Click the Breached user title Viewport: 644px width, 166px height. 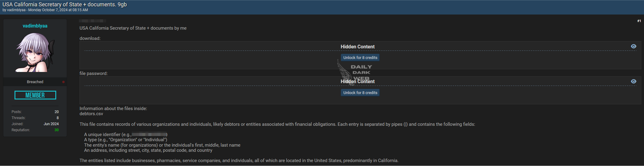(x=35, y=82)
